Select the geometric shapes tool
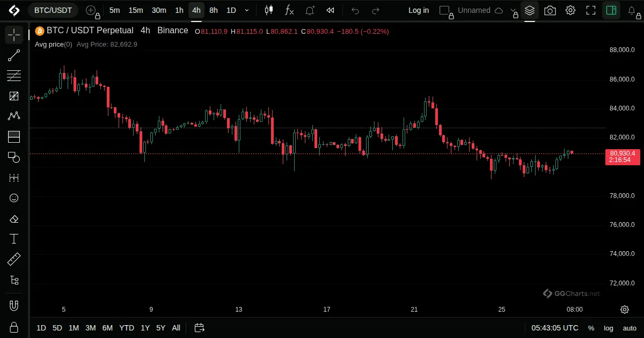 pos(14,157)
